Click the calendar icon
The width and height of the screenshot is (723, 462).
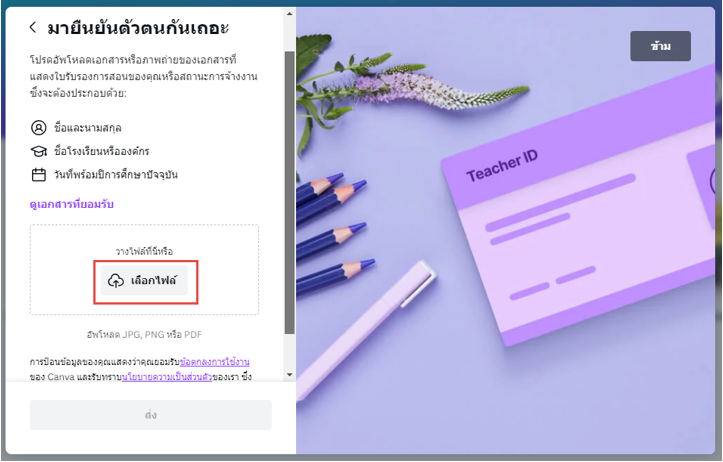click(x=39, y=175)
